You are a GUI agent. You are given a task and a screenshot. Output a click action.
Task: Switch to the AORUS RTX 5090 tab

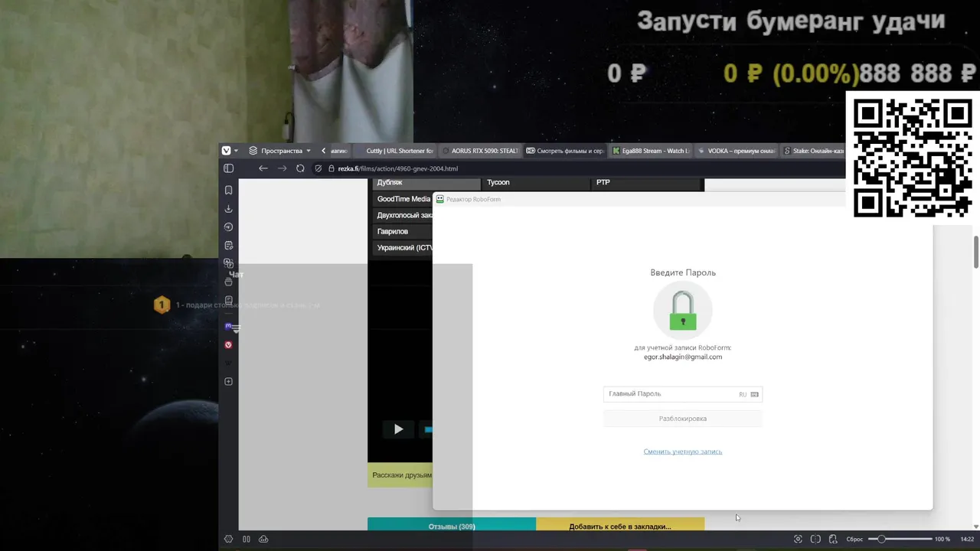[480, 151]
